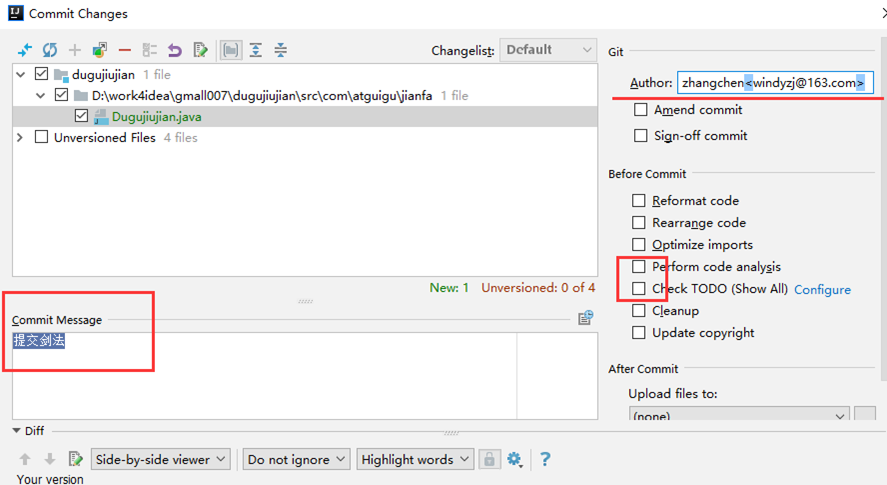Screen dimensions: 887x485
Task: Check the Unversioned Files checkbox
Action: click(x=41, y=137)
